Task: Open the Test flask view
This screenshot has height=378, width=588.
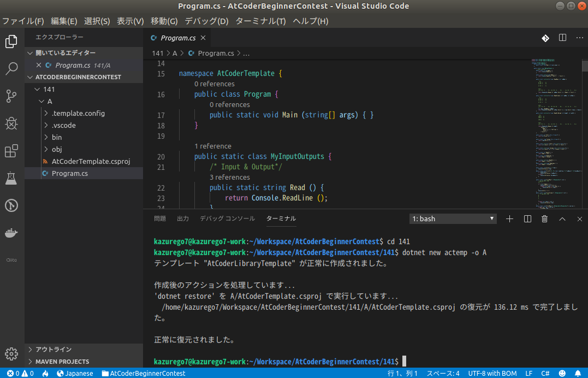Action: coord(11,178)
